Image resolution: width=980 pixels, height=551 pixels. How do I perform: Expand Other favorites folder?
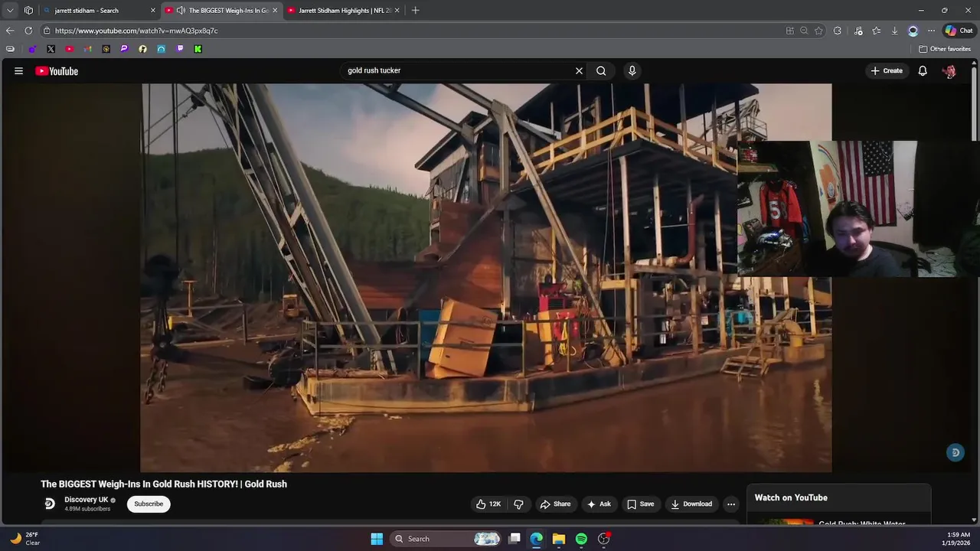coord(946,49)
